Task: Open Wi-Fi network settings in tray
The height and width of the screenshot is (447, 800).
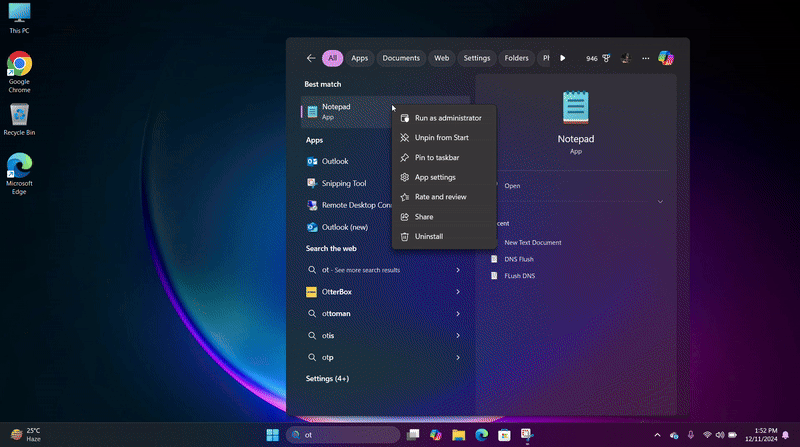Action: [707, 435]
